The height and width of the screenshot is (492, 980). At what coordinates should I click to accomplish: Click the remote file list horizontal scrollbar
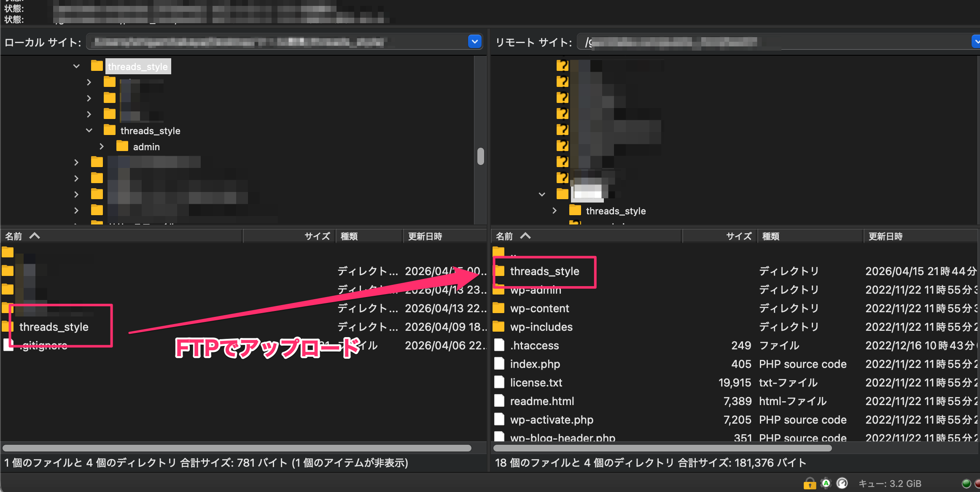point(662,448)
